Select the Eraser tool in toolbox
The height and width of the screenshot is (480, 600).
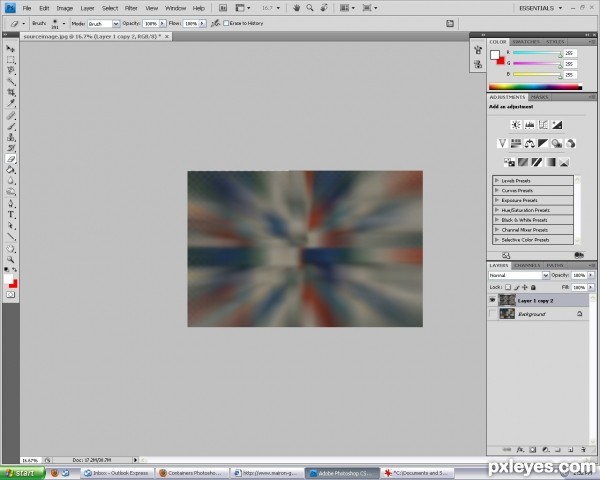(x=11, y=159)
